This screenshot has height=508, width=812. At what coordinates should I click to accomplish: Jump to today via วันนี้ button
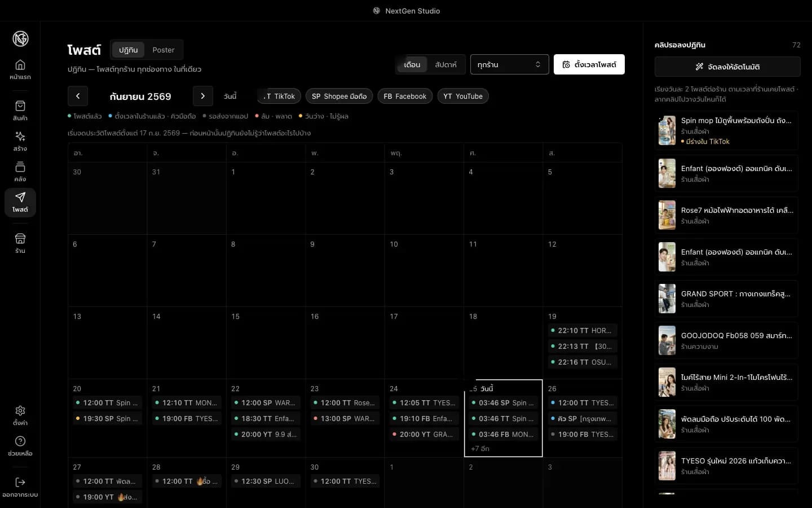click(230, 97)
